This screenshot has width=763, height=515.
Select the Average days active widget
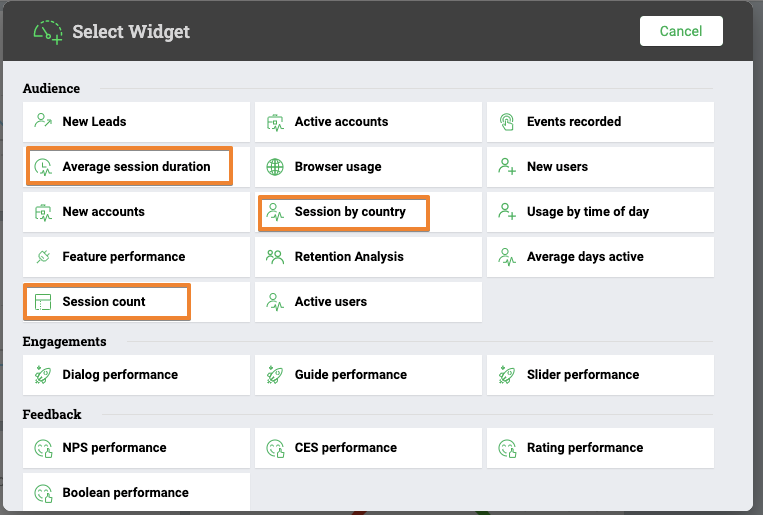tap(600, 257)
